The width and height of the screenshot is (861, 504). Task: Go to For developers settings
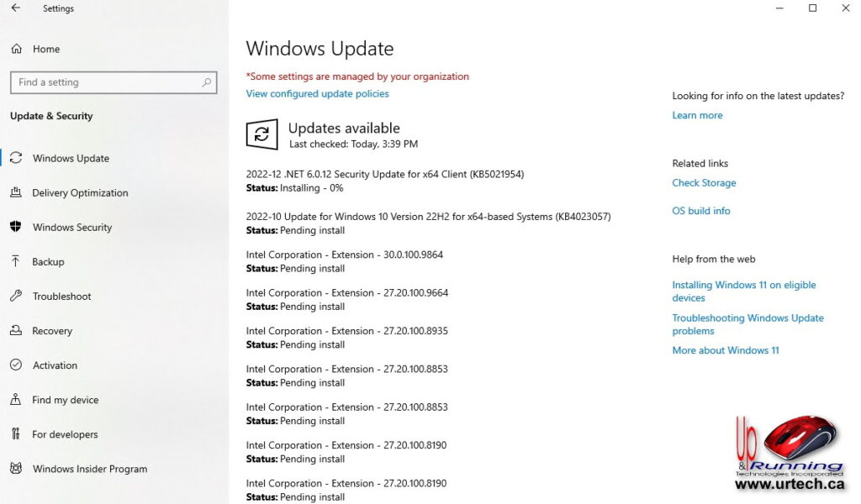(x=65, y=434)
